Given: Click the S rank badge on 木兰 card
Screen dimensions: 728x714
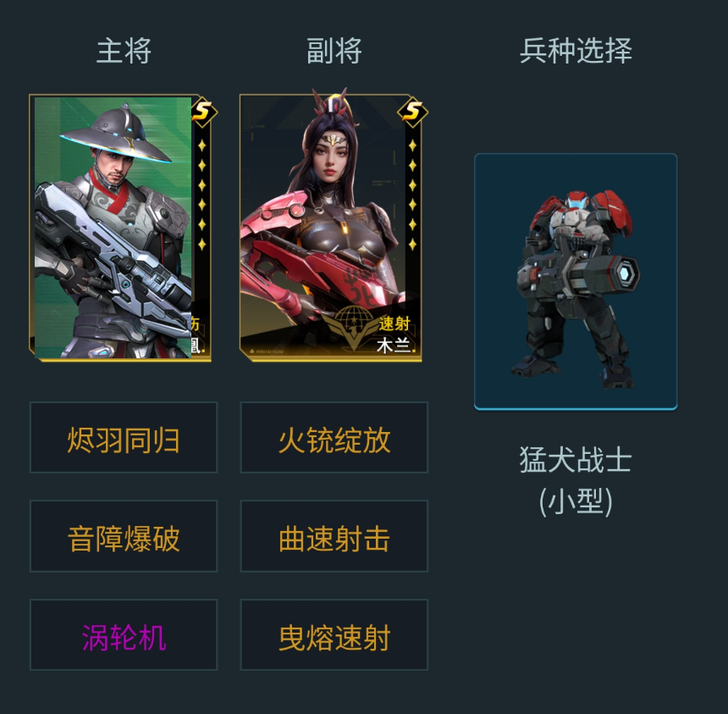Looking at the screenshot, I should pyautogui.click(x=413, y=112).
